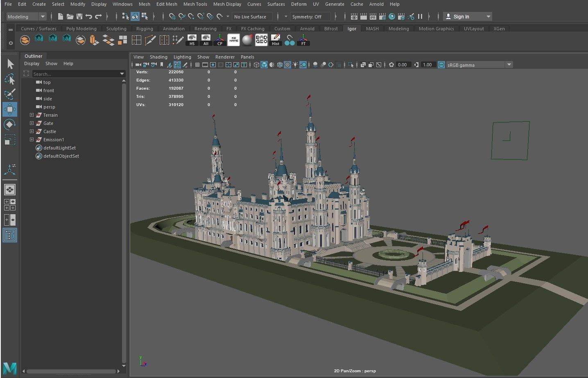
Task: Toggle the viewport grid display
Action: pyautogui.click(x=197, y=65)
